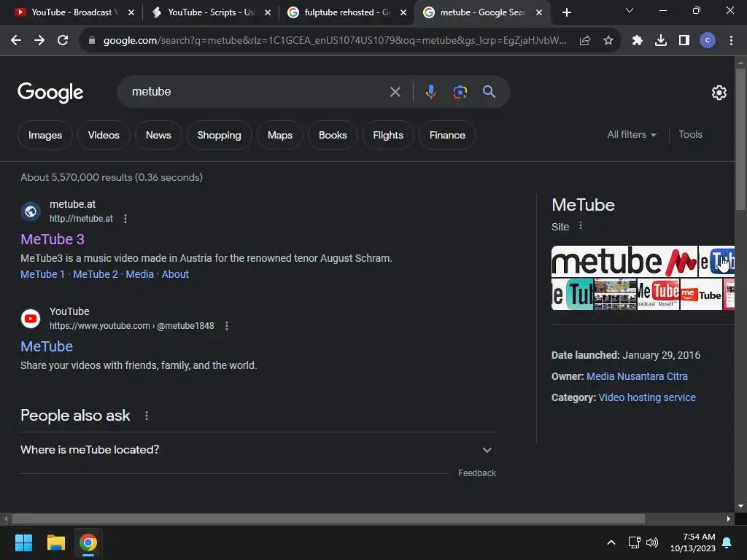Filter results by Books
This screenshot has height=560, width=747.
click(x=333, y=135)
